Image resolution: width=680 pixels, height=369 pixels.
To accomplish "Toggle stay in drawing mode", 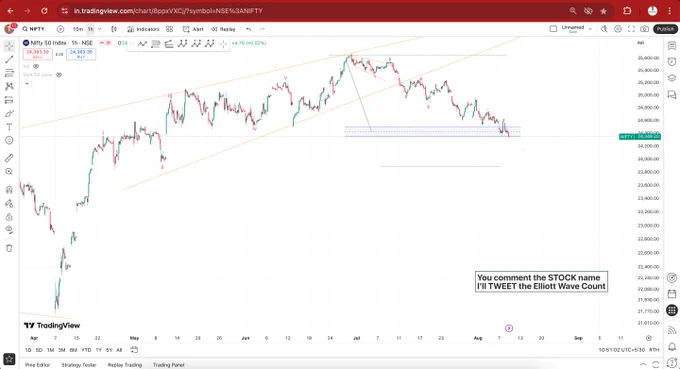I will point(9,203).
